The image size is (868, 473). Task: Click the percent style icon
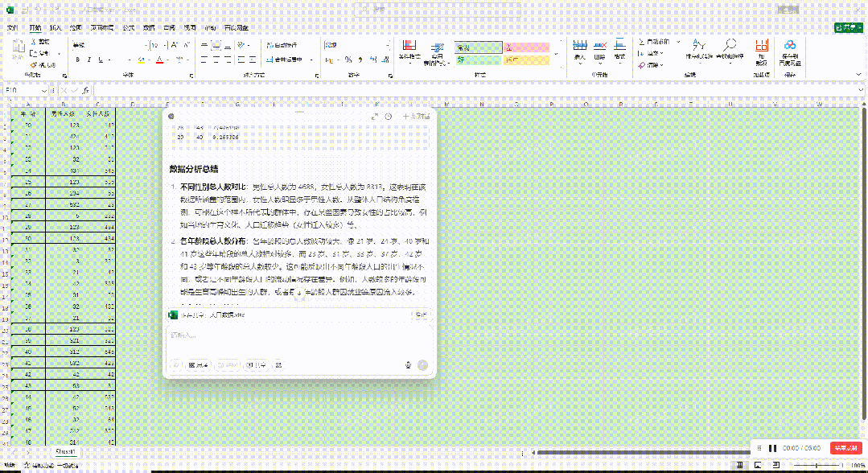pos(348,60)
